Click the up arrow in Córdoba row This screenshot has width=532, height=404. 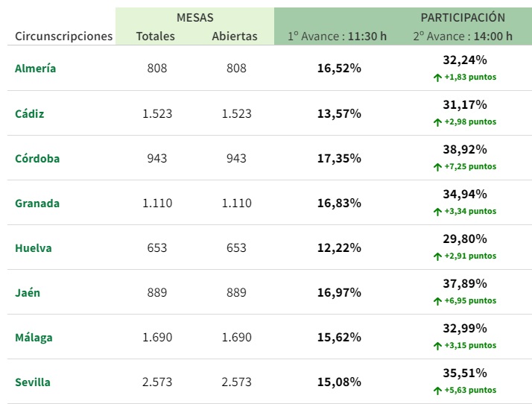tap(437, 167)
